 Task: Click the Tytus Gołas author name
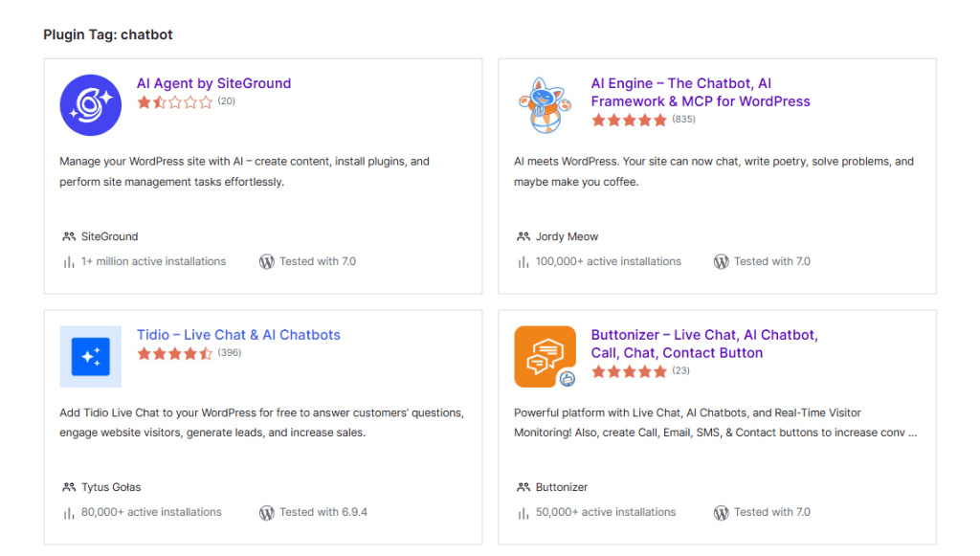pos(111,487)
